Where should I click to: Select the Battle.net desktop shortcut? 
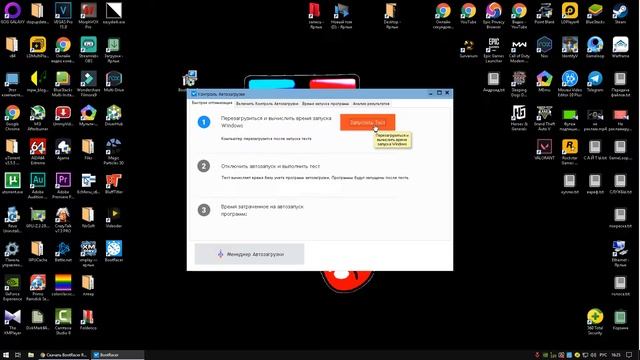(x=63, y=251)
